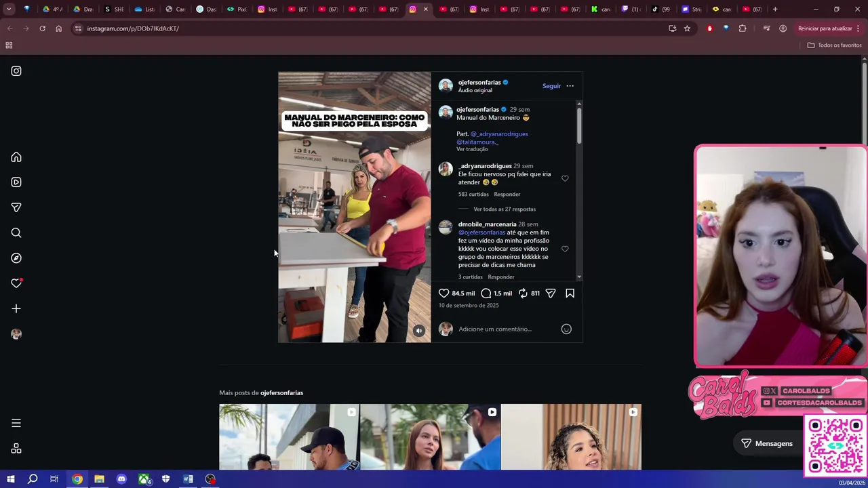Switch to the Stri browser tab
The height and width of the screenshot is (488, 868).
tap(692, 9)
